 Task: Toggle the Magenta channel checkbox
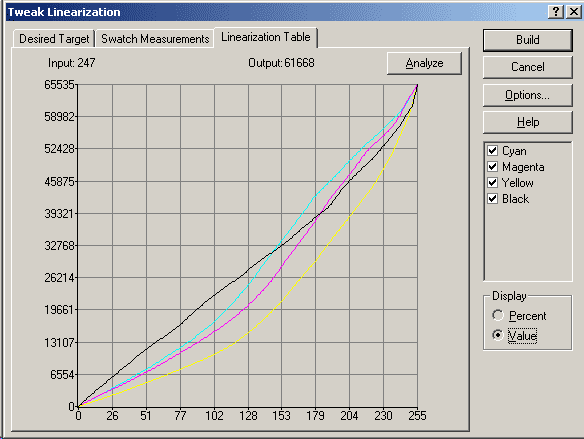coord(493,166)
